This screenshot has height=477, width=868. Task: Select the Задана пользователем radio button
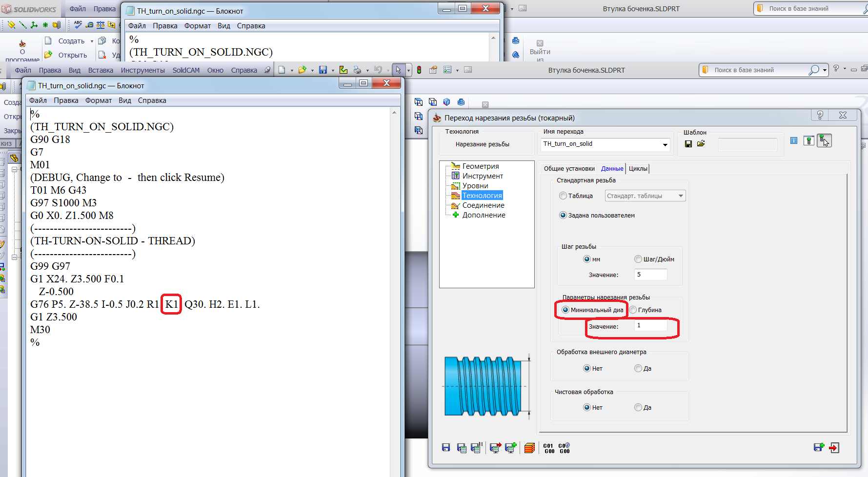pyautogui.click(x=563, y=215)
